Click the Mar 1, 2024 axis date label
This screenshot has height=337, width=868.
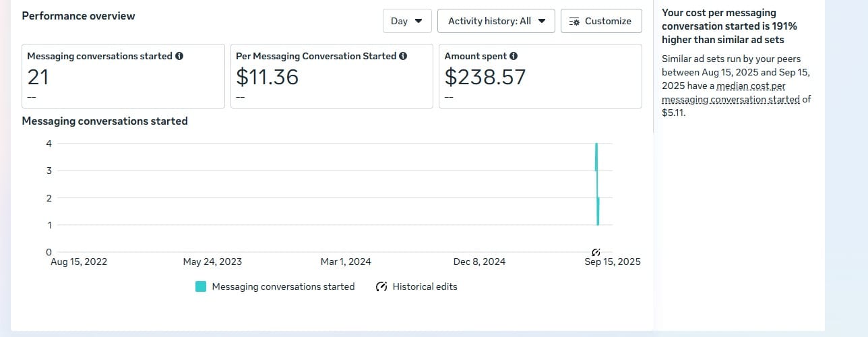(346, 262)
